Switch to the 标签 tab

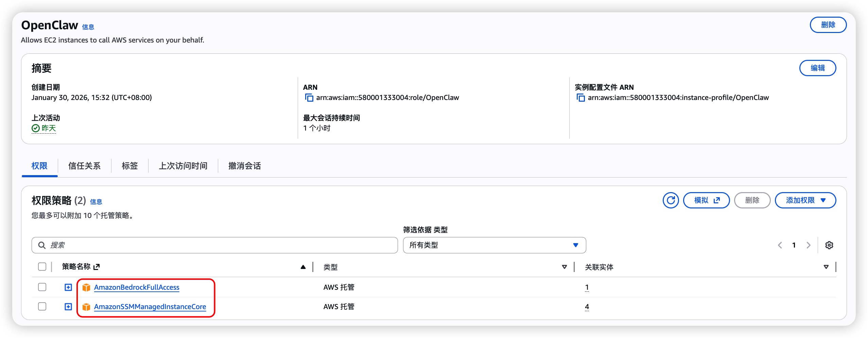click(x=130, y=166)
